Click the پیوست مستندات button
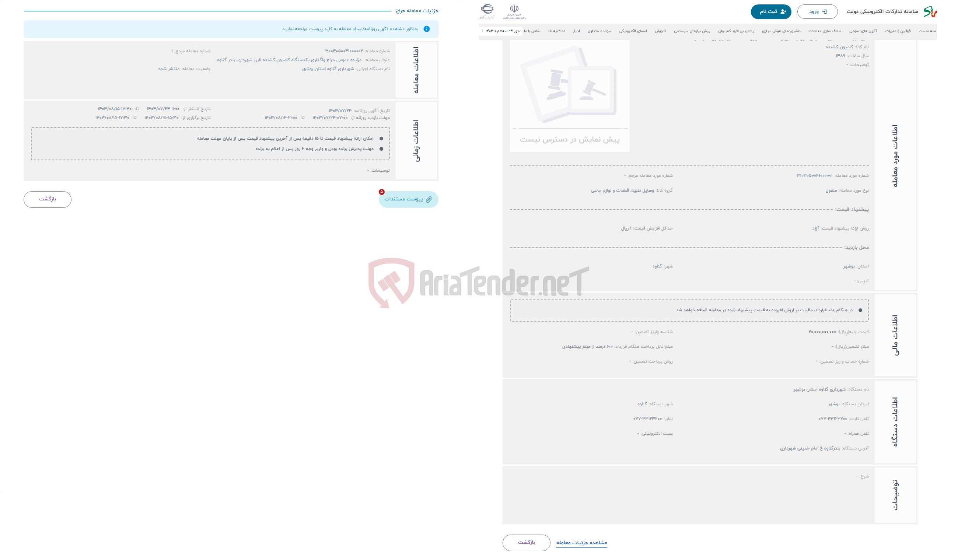 pyautogui.click(x=407, y=199)
